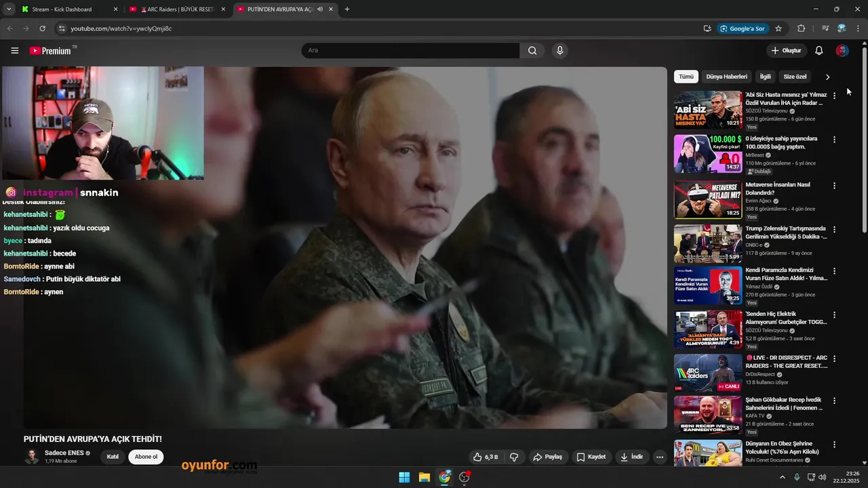Image resolution: width=868 pixels, height=488 pixels.
Task: Click the search magnifier button
Action: tap(532, 51)
